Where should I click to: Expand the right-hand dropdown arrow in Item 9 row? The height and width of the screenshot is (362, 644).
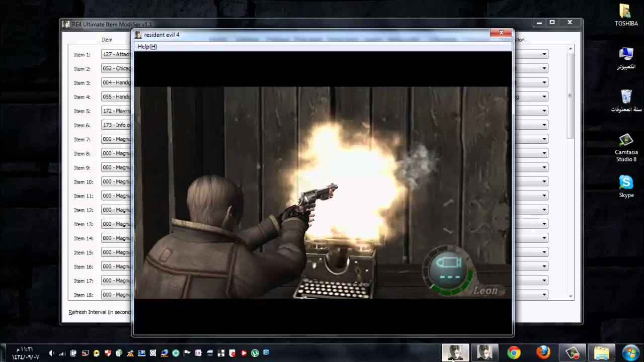click(544, 167)
